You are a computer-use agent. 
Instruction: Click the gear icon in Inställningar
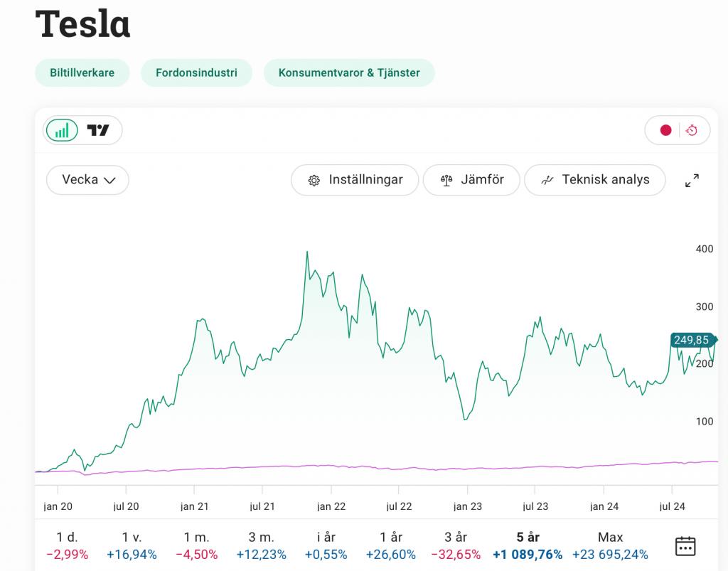point(314,181)
